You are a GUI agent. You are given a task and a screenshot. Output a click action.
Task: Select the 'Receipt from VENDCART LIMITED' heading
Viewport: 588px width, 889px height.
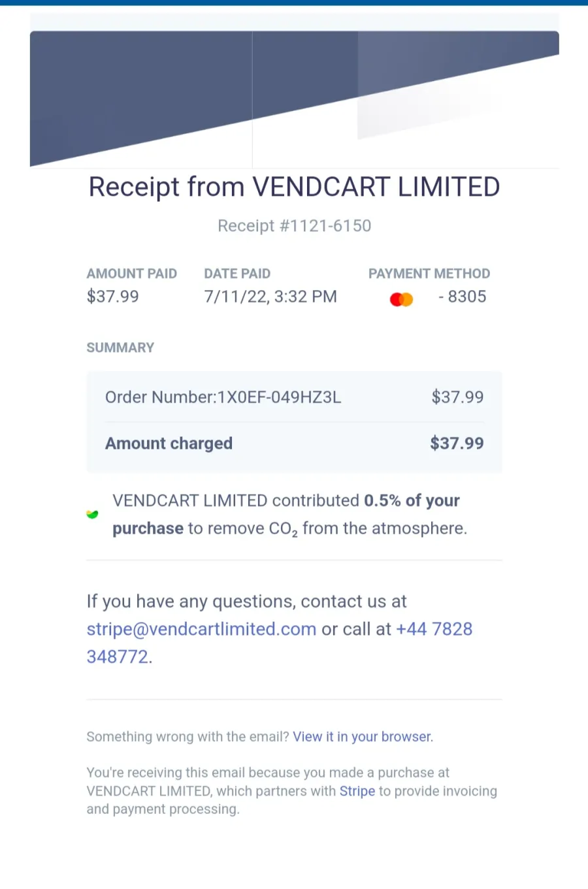294,187
